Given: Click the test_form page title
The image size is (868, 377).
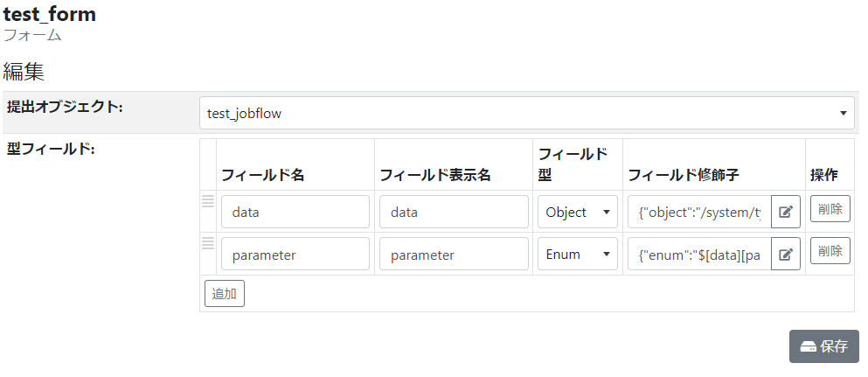Looking at the screenshot, I should (x=50, y=14).
